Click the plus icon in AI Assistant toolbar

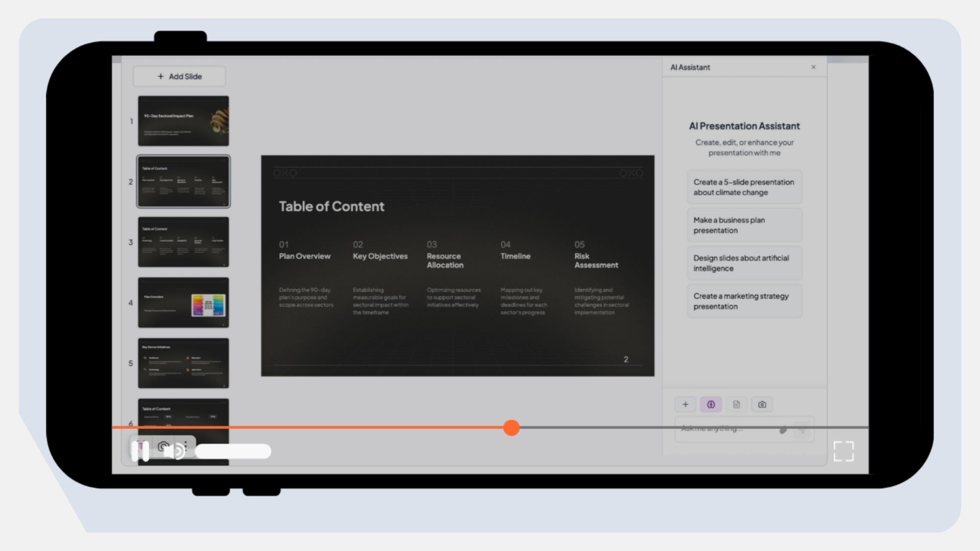pyautogui.click(x=685, y=405)
